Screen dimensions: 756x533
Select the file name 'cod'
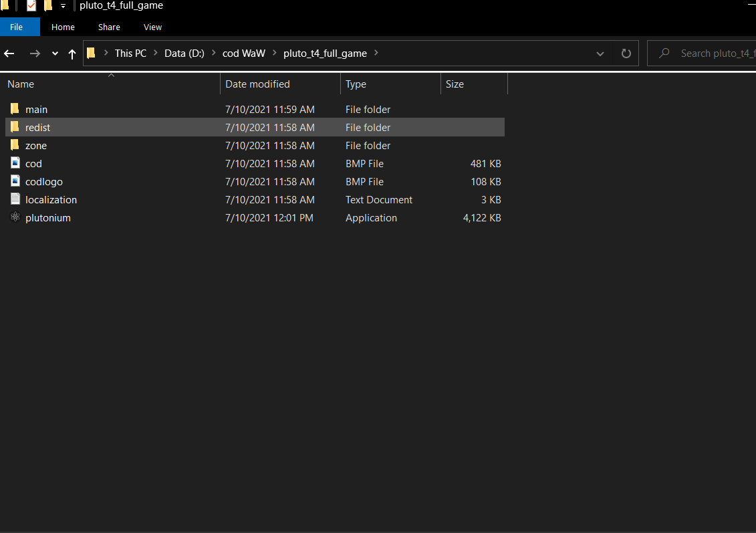pos(33,164)
